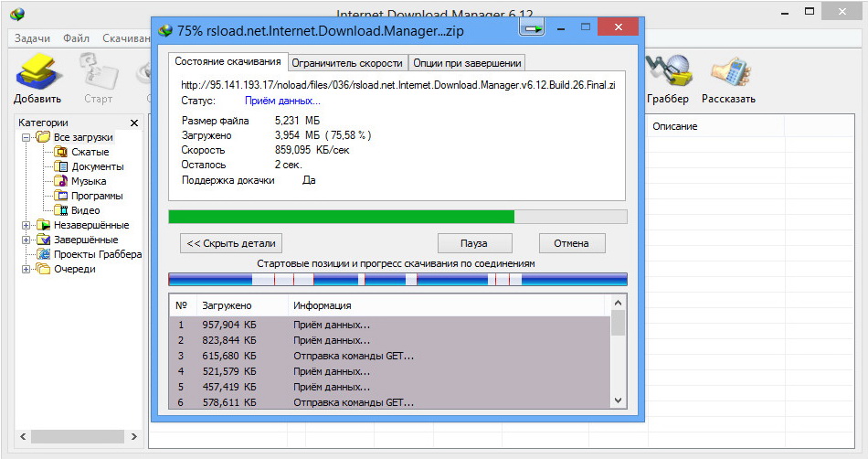Click the categories horizontal scrollbar thumb
This screenshot has width=868, height=459.
[77, 437]
